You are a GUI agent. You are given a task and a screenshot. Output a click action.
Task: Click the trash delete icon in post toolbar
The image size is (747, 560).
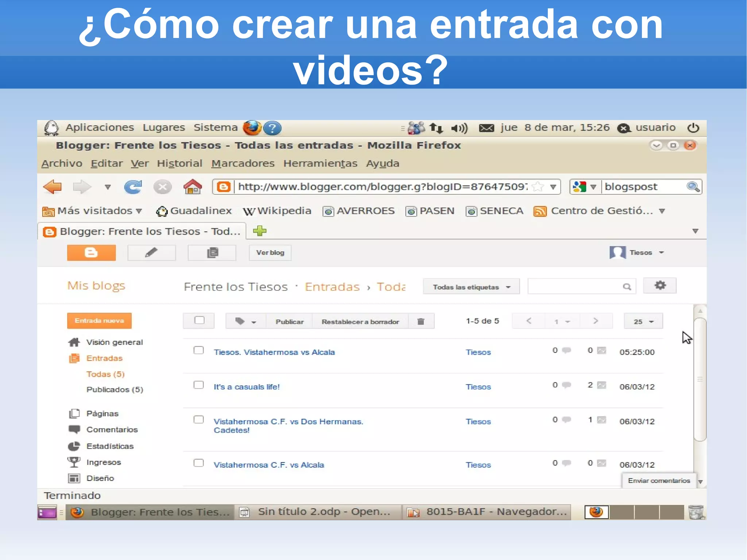[421, 321]
